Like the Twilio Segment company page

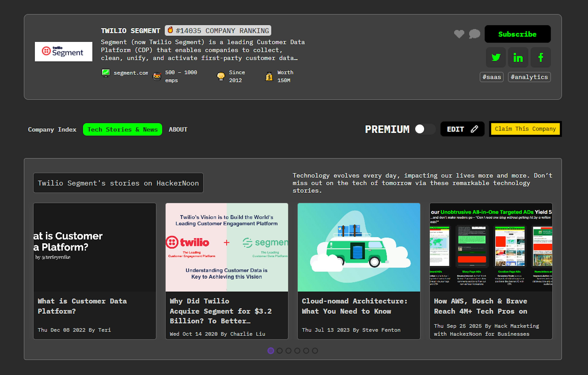(x=459, y=34)
